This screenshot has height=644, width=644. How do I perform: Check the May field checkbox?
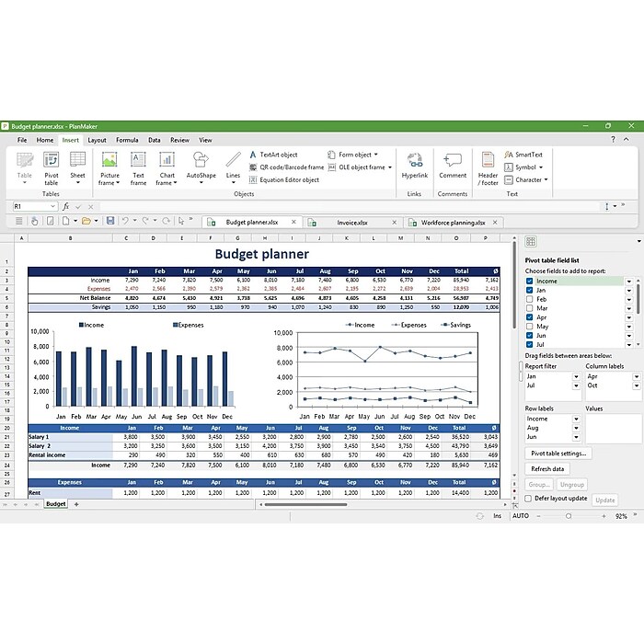529,327
